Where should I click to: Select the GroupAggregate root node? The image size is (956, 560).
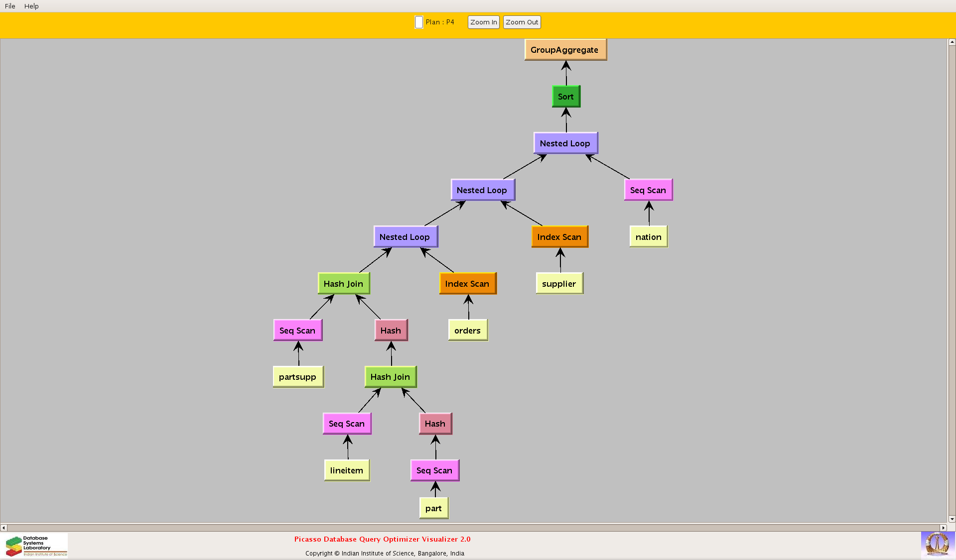pos(565,50)
